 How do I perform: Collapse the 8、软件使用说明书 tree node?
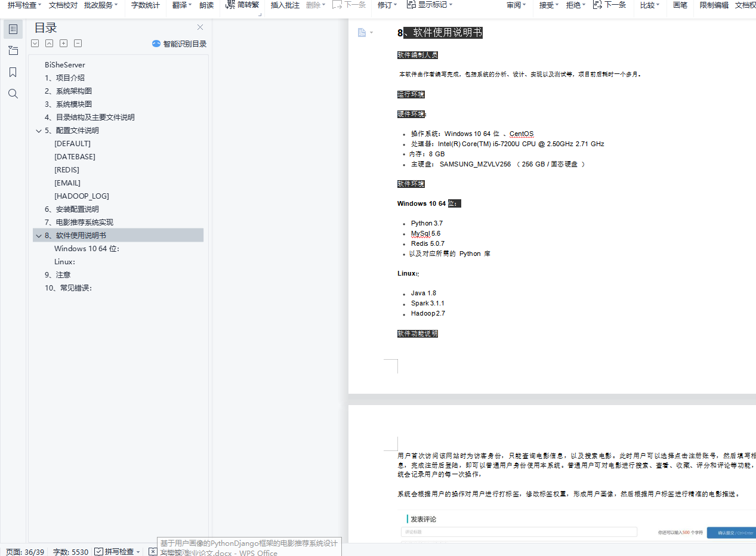[39, 236]
